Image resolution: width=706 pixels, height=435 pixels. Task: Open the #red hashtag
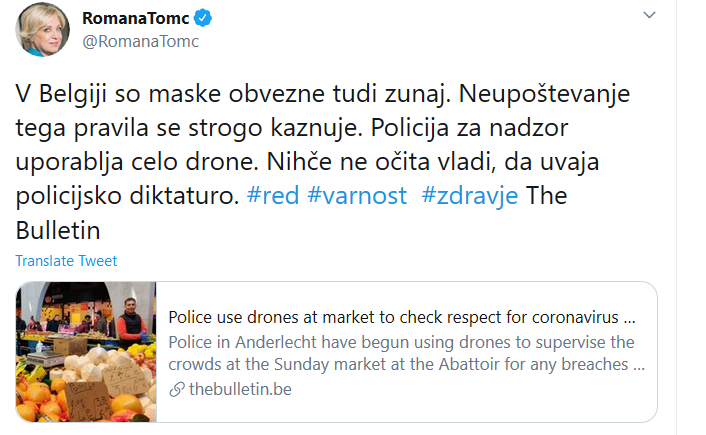(273, 196)
